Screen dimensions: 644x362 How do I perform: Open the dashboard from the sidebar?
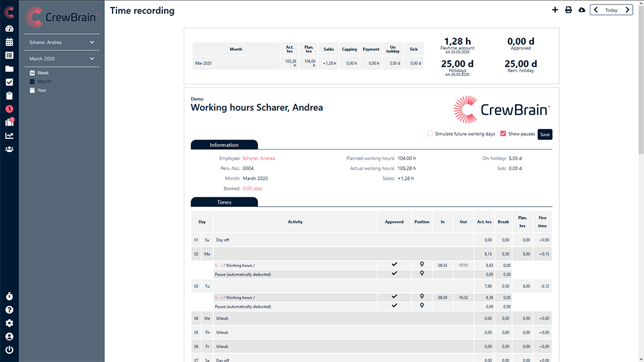coord(9,29)
